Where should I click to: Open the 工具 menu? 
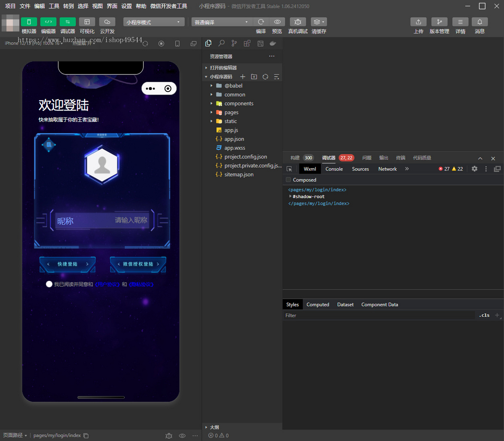click(54, 6)
